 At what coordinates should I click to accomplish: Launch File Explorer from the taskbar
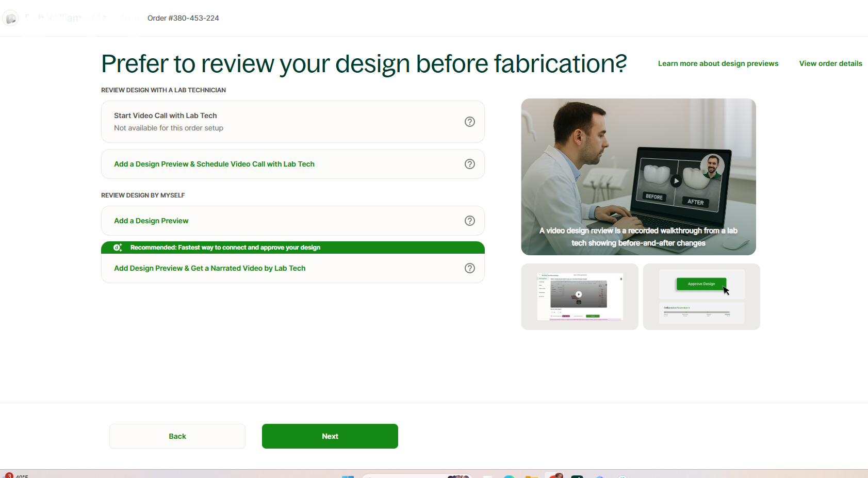coord(531,475)
